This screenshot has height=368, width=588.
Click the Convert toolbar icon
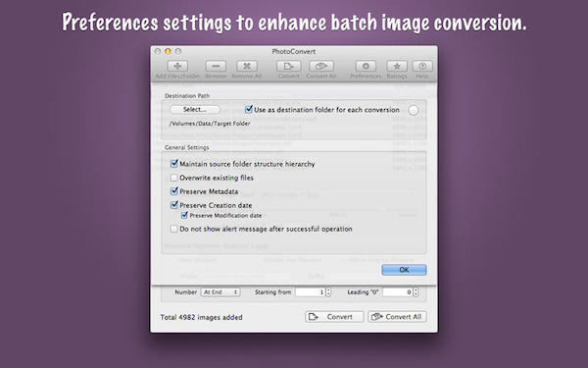click(x=288, y=66)
